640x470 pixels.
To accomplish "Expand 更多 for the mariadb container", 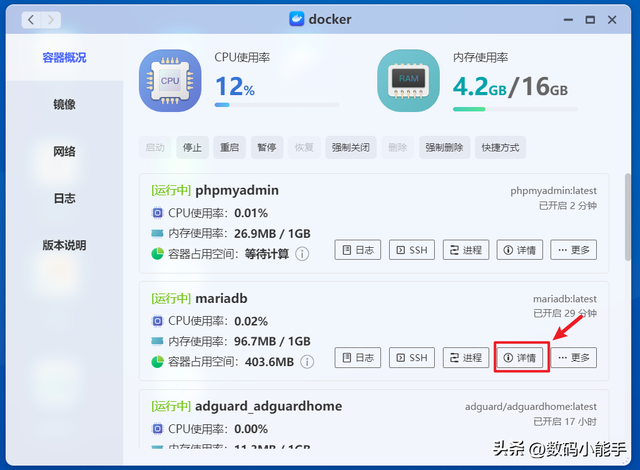I will (573, 358).
